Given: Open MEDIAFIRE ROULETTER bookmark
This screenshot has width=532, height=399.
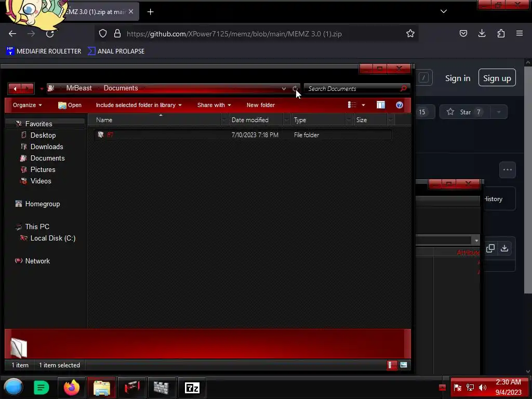Looking at the screenshot, I should [x=44, y=51].
